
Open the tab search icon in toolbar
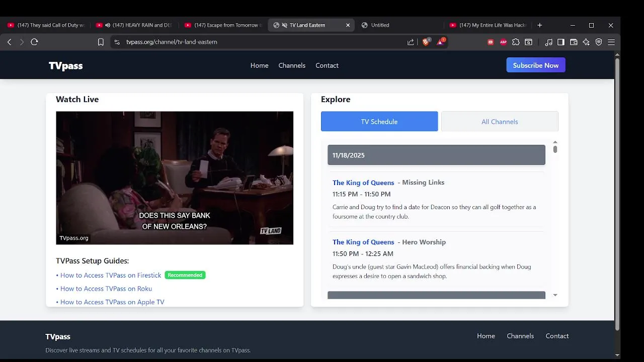pos(528,42)
